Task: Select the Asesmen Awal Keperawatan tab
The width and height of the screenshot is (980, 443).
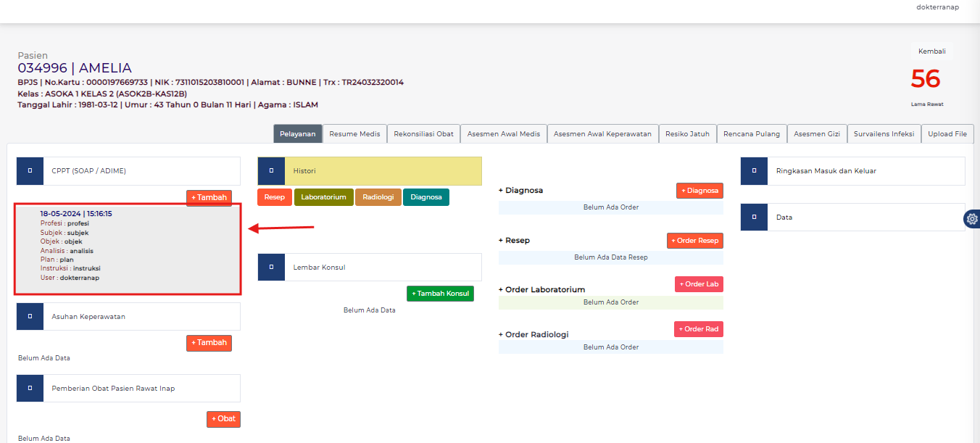Action: pyautogui.click(x=602, y=133)
